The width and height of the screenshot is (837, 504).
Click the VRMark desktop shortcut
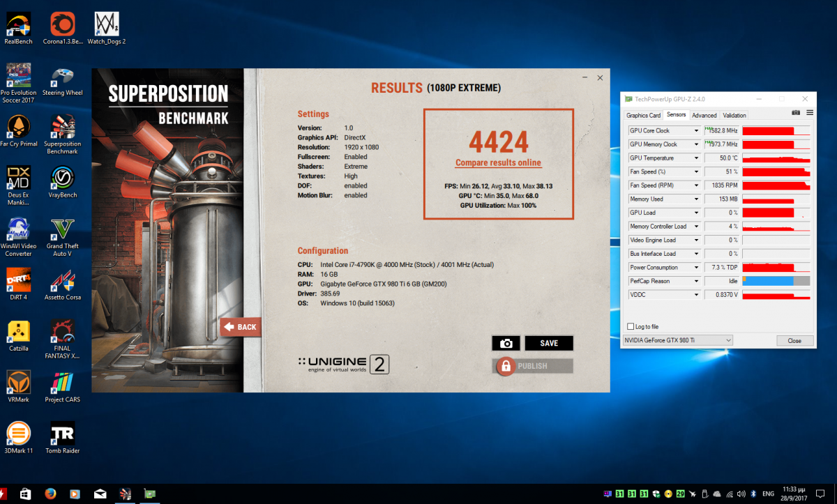click(x=18, y=387)
